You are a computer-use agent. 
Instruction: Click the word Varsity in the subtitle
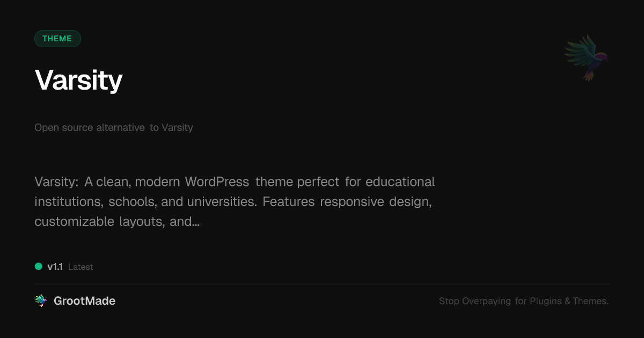click(177, 128)
